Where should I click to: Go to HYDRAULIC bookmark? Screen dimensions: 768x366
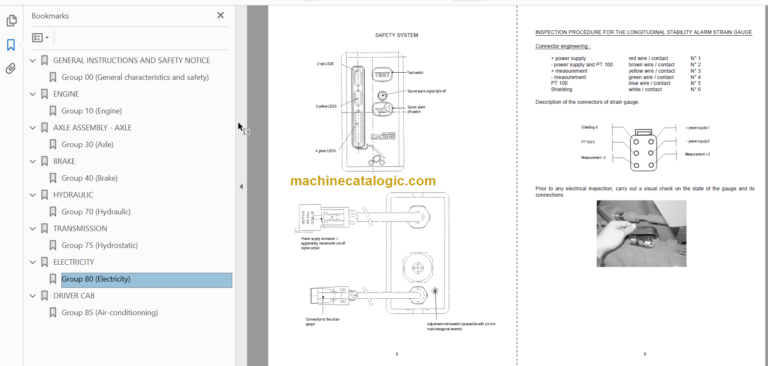click(x=73, y=195)
